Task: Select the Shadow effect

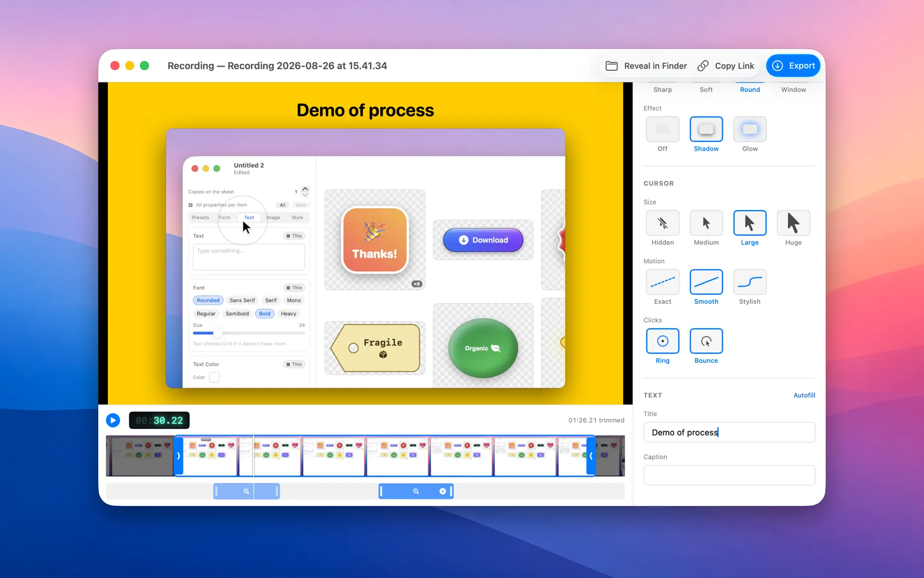Action: pyautogui.click(x=706, y=129)
